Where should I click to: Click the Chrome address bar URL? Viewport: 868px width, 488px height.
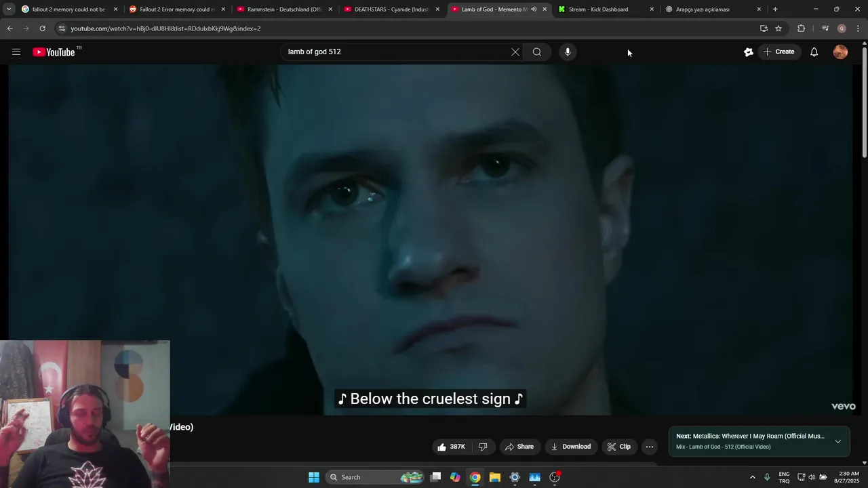click(166, 28)
